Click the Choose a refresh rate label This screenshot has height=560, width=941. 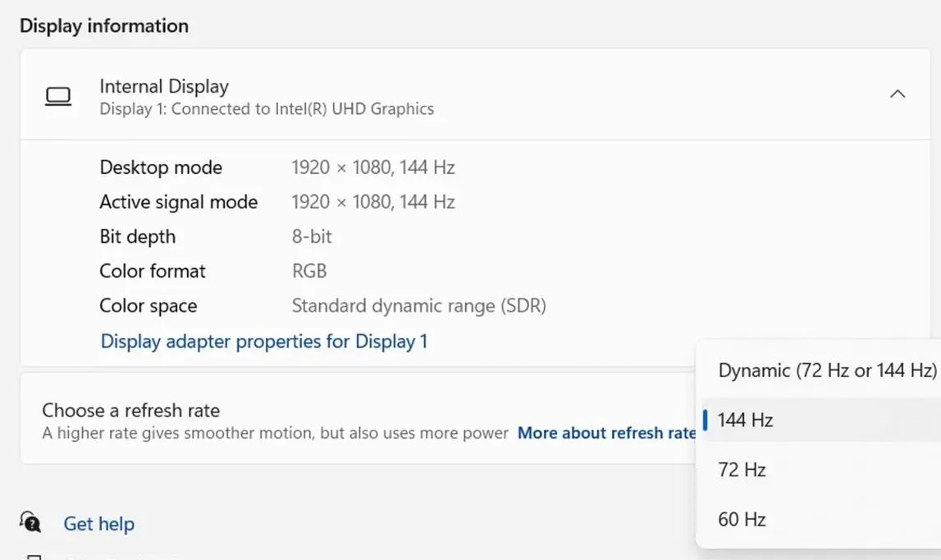click(130, 410)
